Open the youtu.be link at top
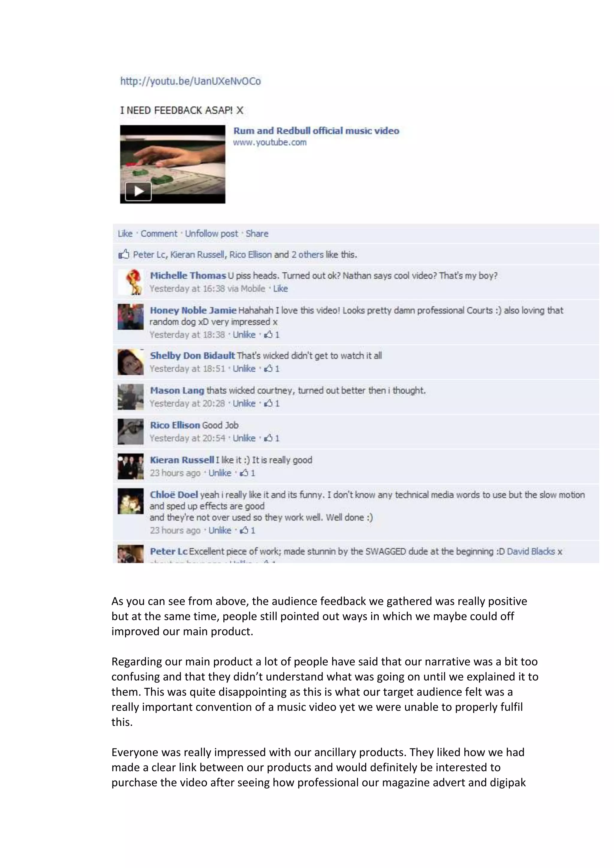614x868 pixels. [191, 81]
